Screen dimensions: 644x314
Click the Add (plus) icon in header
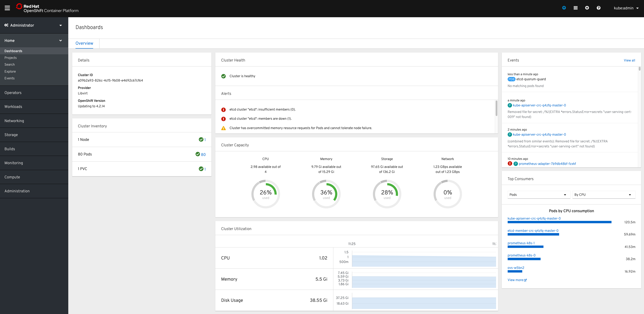(x=587, y=8)
